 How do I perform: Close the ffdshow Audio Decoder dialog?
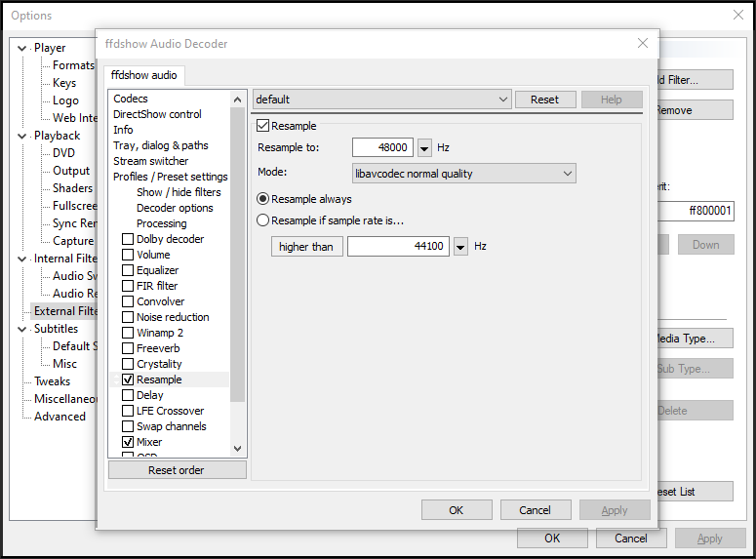pos(642,43)
